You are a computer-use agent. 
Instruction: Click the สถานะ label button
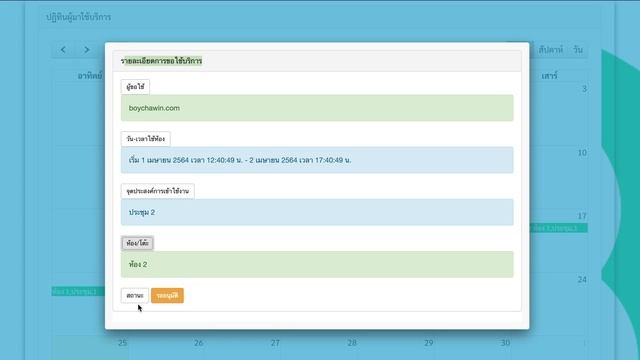click(x=135, y=296)
